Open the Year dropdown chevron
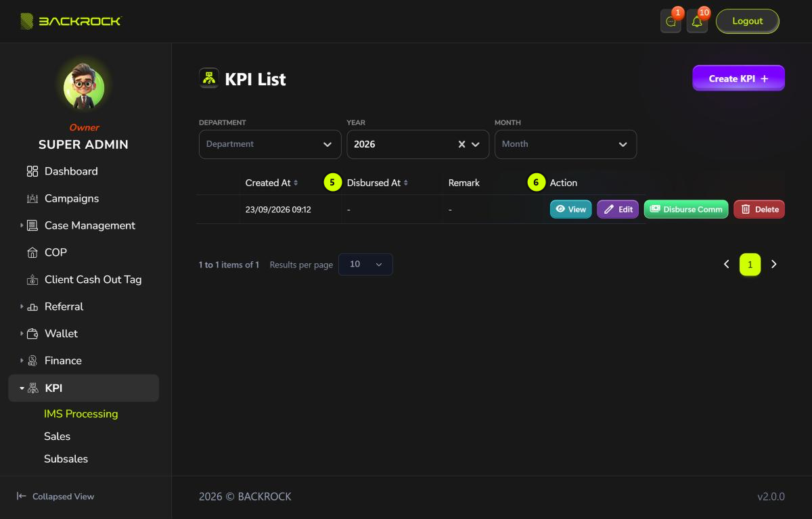The width and height of the screenshot is (812, 519). tap(476, 144)
